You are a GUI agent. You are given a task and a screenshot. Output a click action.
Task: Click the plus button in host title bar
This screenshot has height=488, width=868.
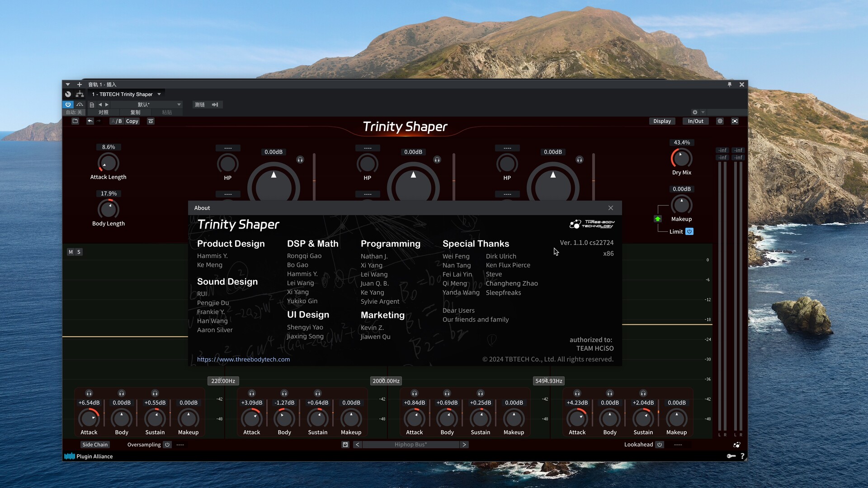click(79, 84)
